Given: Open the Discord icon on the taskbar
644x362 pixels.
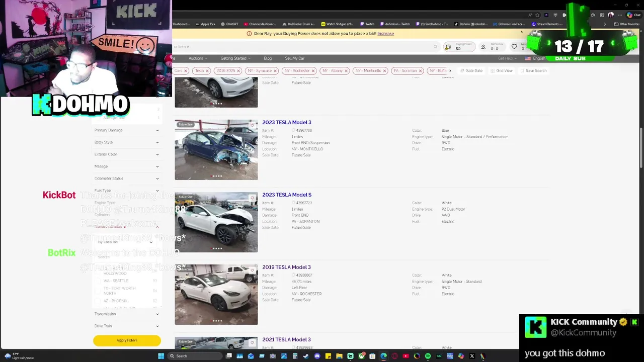Looking at the screenshot, I should (x=317, y=356).
